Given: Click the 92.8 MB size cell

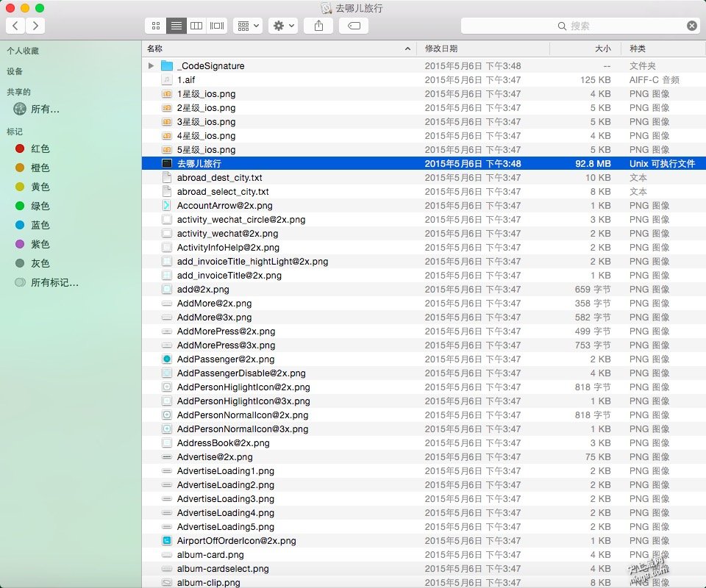Looking at the screenshot, I should [x=593, y=163].
